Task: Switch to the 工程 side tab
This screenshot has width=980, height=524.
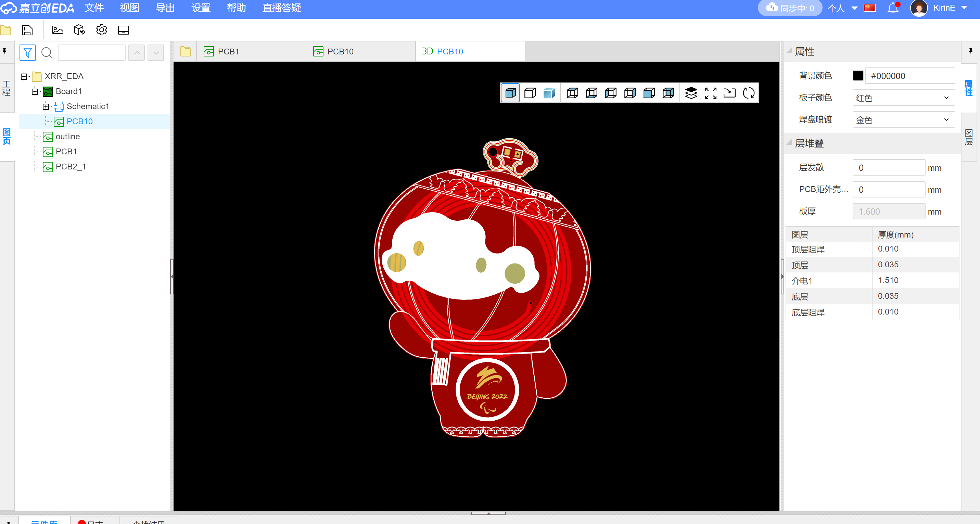Action: pos(7,88)
